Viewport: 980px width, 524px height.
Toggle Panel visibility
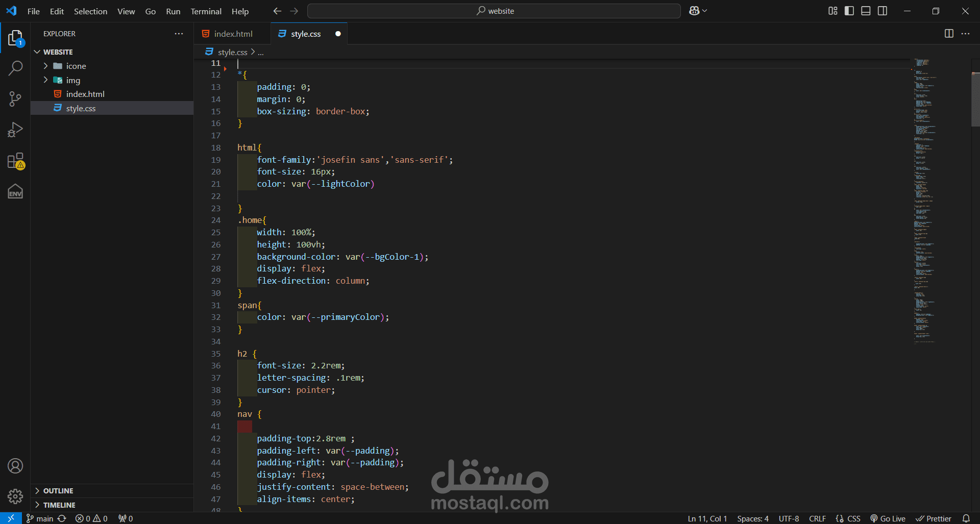866,11
